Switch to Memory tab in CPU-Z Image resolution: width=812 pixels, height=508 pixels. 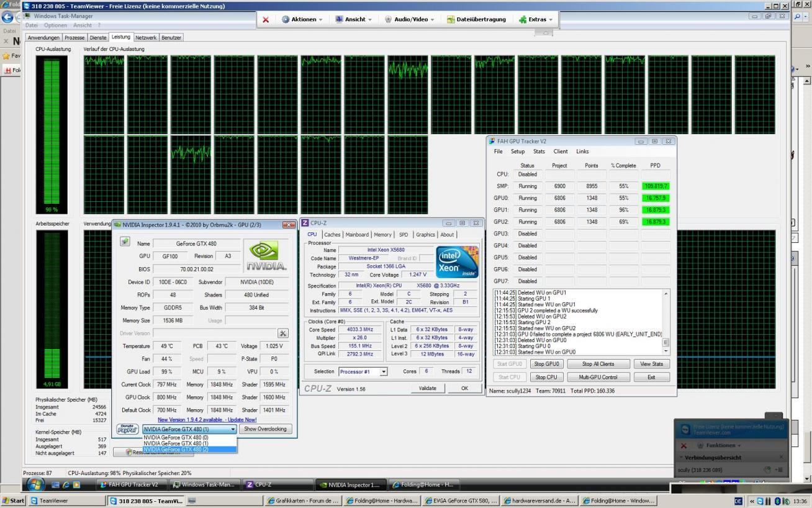[382, 235]
